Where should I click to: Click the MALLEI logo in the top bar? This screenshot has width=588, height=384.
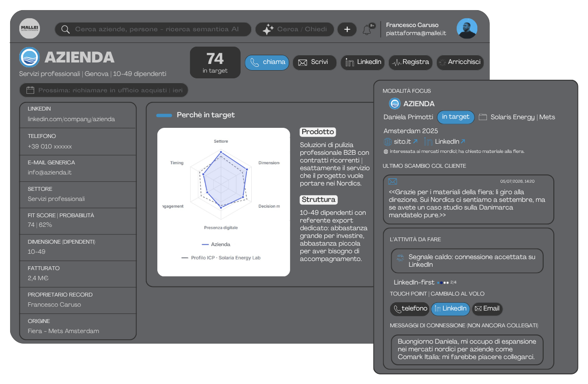[x=30, y=29]
